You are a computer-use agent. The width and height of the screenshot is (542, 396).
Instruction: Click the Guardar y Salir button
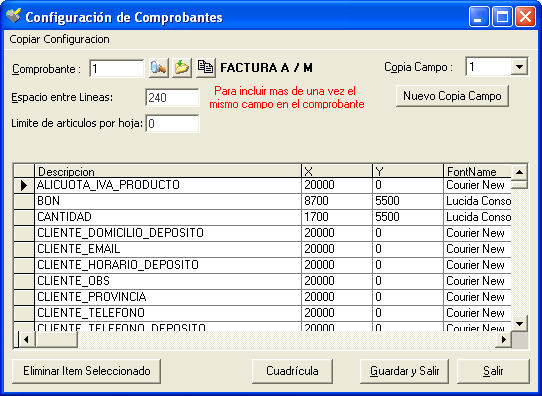[404, 371]
